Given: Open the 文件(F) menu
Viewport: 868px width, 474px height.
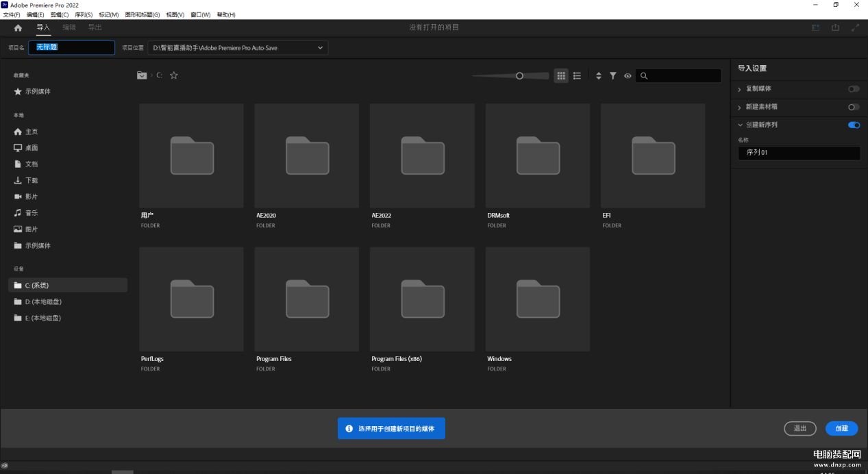Looking at the screenshot, I should pyautogui.click(x=12, y=14).
